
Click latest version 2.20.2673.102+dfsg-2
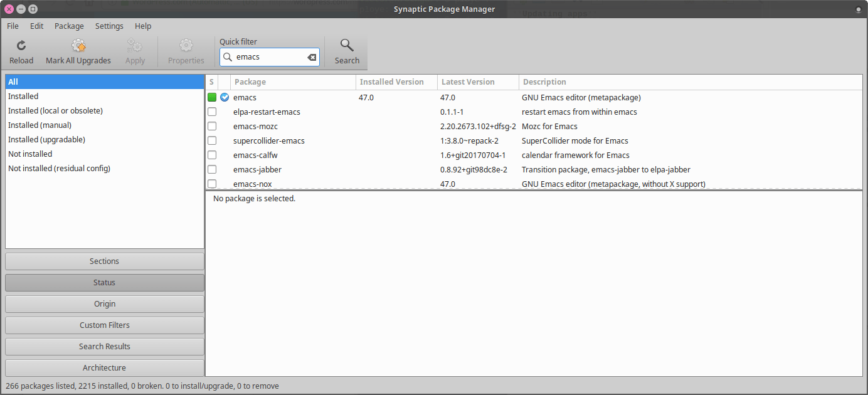(x=478, y=127)
